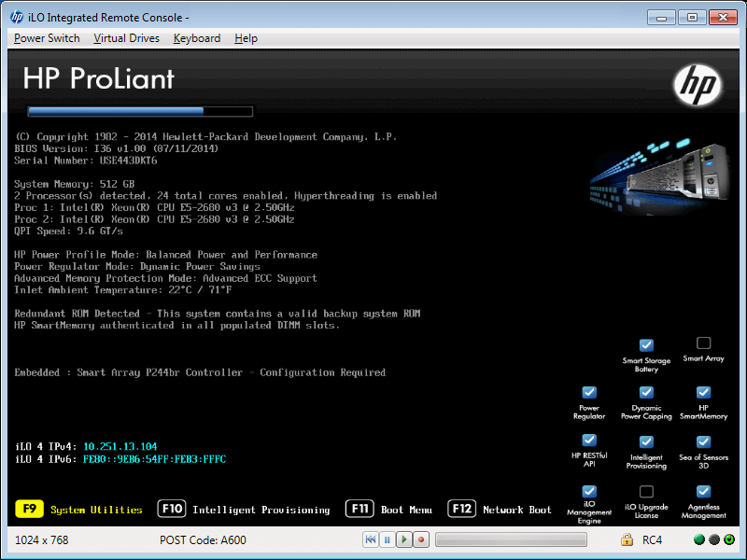Click the HP logo in title bar
The width and height of the screenshot is (747, 560).
(17, 17)
